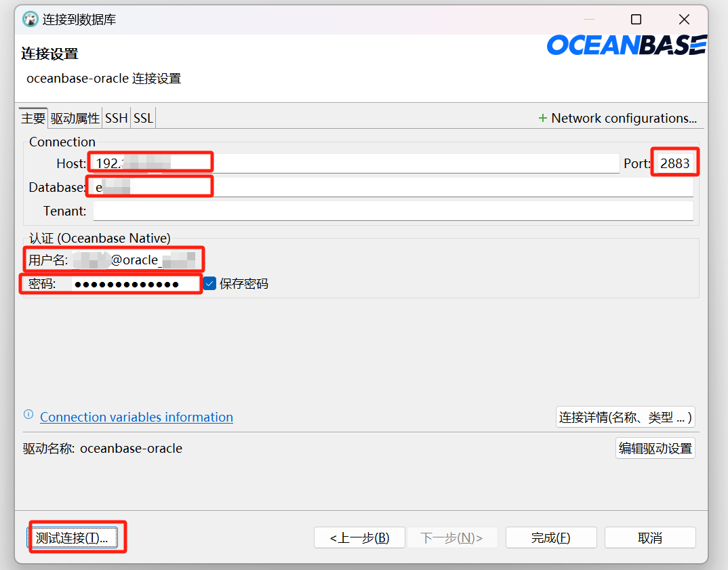Click the green plus icon for Network configurations
This screenshot has width=728, height=570.
[x=542, y=119]
